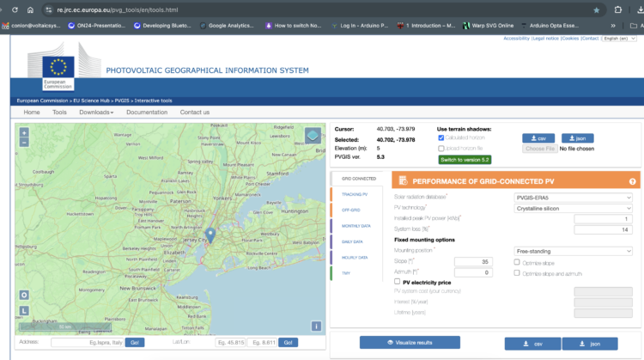Click the location marker pin on map
The height and width of the screenshot is (360, 644).
(210, 234)
